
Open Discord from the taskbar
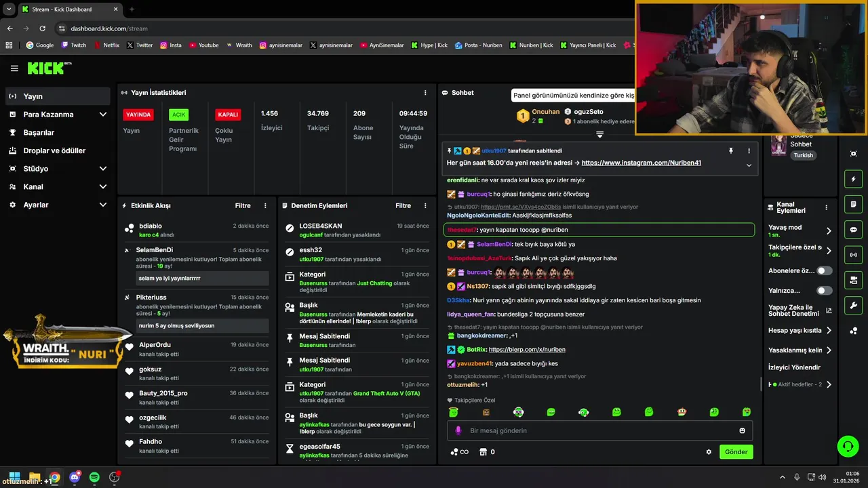[x=75, y=478]
